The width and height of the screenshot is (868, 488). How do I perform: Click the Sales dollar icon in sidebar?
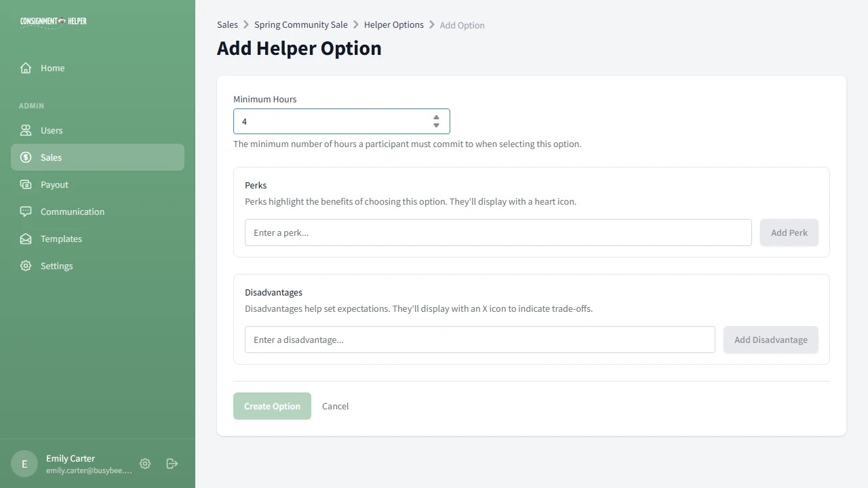tap(25, 157)
